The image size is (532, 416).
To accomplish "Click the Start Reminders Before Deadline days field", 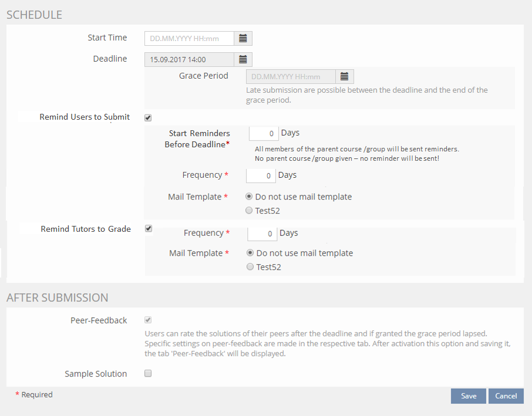I will point(263,134).
